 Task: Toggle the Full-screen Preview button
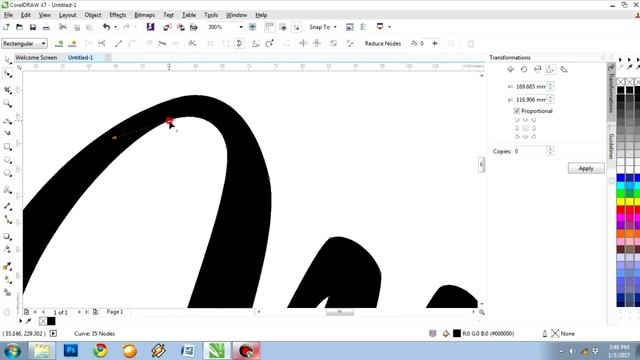(x=253, y=27)
